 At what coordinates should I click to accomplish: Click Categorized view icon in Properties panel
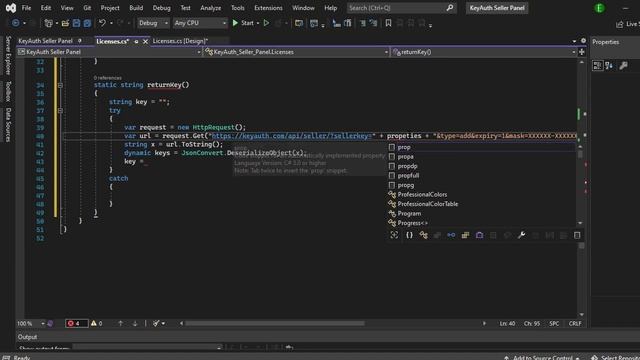coord(598,66)
